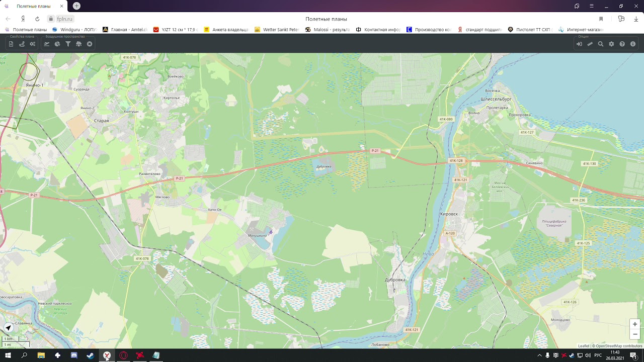644x362 pixels.
Task: Open the airspace filter funnel icon
Action: point(68,44)
